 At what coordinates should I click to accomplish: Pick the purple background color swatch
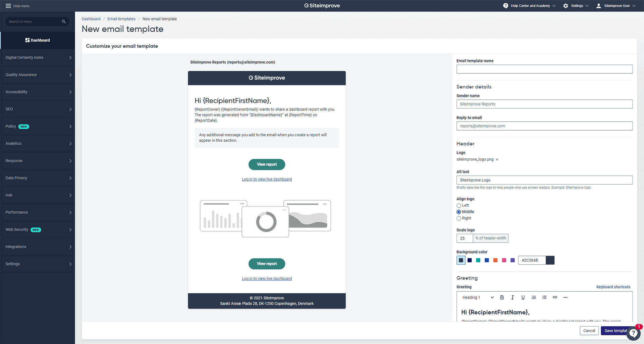click(513, 260)
